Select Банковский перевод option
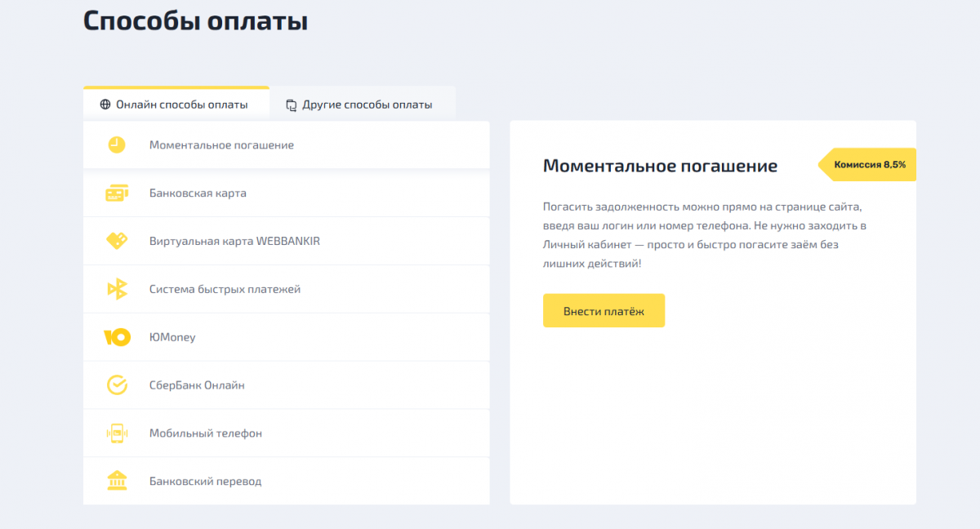980x529 pixels. [x=205, y=481]
